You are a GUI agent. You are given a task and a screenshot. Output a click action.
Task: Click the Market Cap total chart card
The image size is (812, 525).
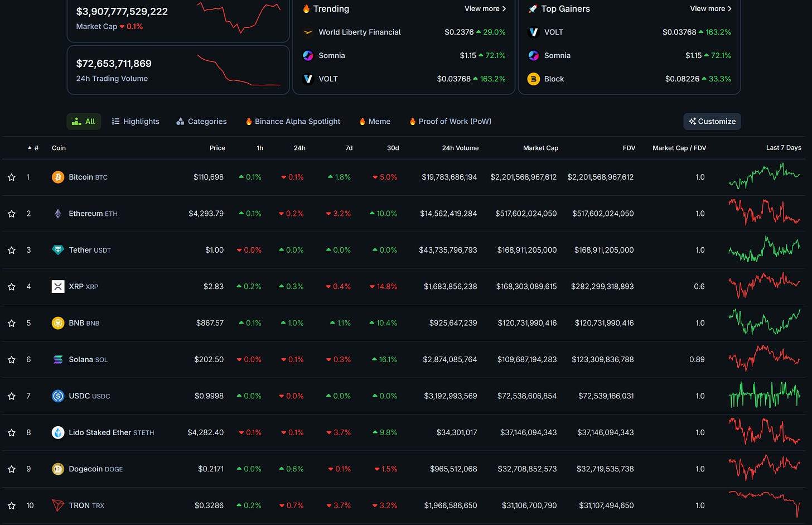[x=178, y=19]
